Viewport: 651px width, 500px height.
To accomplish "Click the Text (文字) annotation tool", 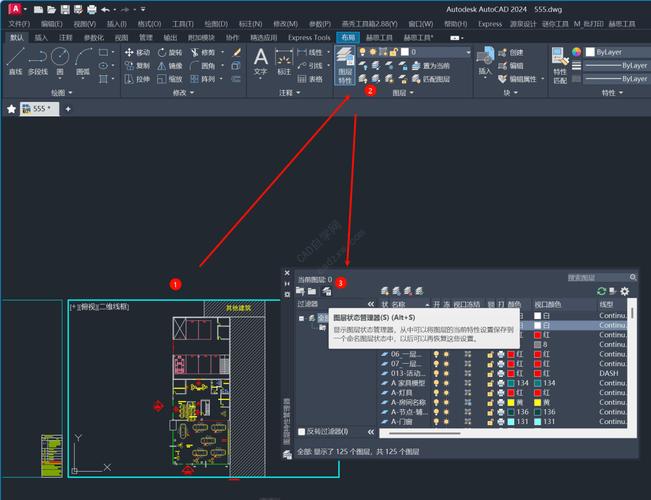I will coord(260,61).
